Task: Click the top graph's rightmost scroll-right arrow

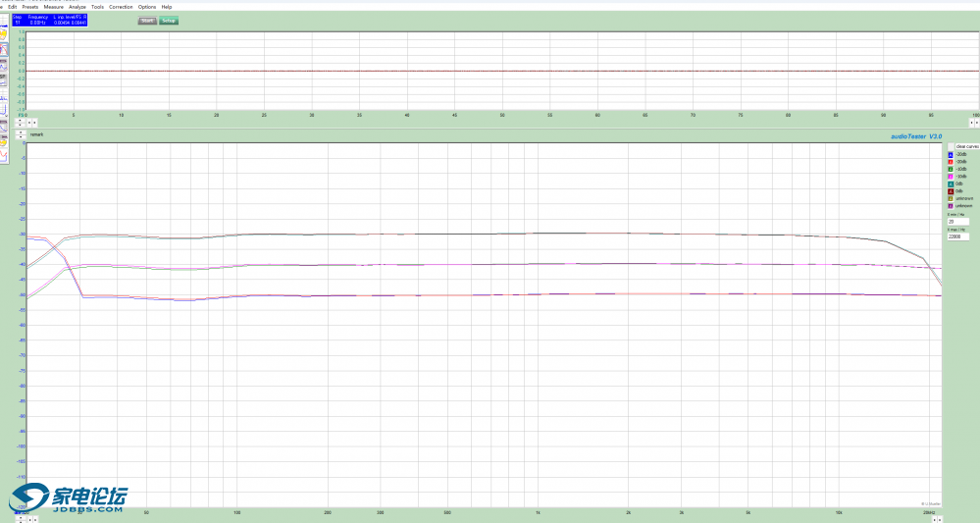Action: pyautogui.click(x=977, y=123)
